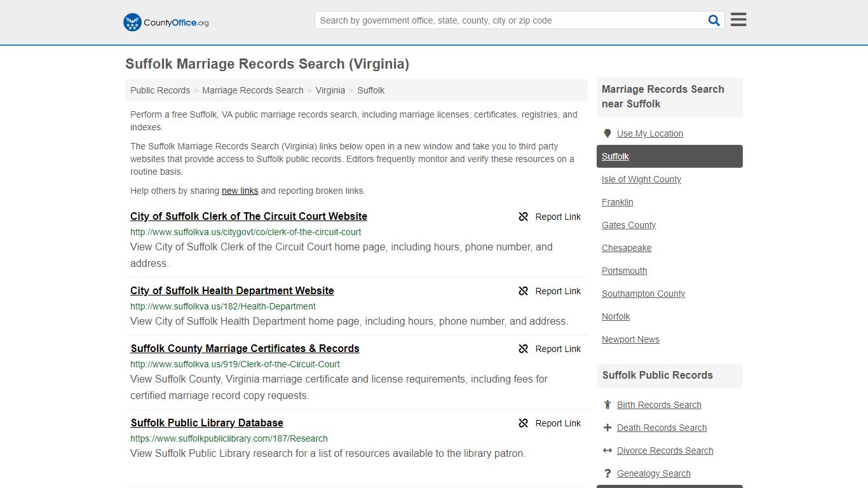868x488 pixels.
Task: Open Suffolk Public Library Database link
Action: click(x=207, y=423)
